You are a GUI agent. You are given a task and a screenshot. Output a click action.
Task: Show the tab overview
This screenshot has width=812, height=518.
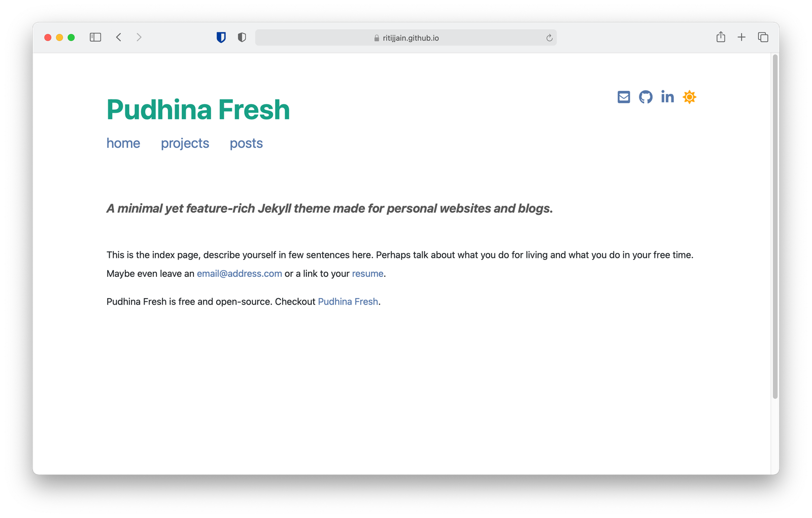(x=763, y=37)
